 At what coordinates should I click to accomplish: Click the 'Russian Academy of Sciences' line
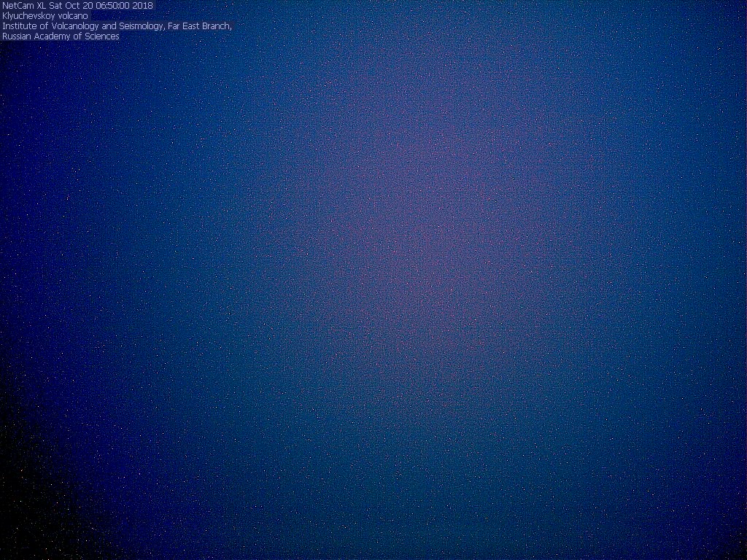pyautogui.click(x=61, y=36)
